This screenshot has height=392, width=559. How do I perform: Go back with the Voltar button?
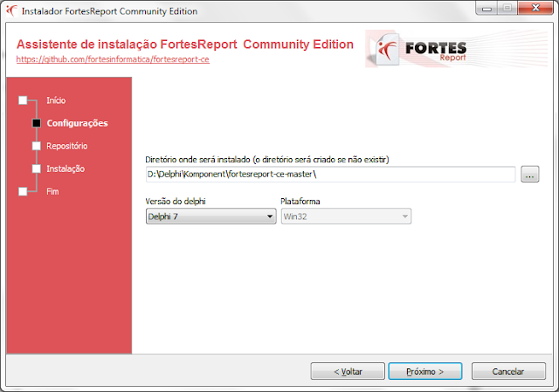[348, 371]
